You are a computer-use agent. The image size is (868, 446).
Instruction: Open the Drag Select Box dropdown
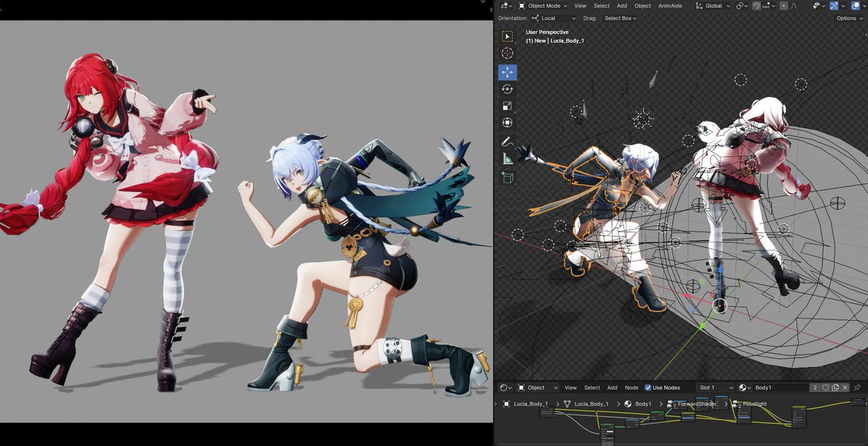[620, 18]
